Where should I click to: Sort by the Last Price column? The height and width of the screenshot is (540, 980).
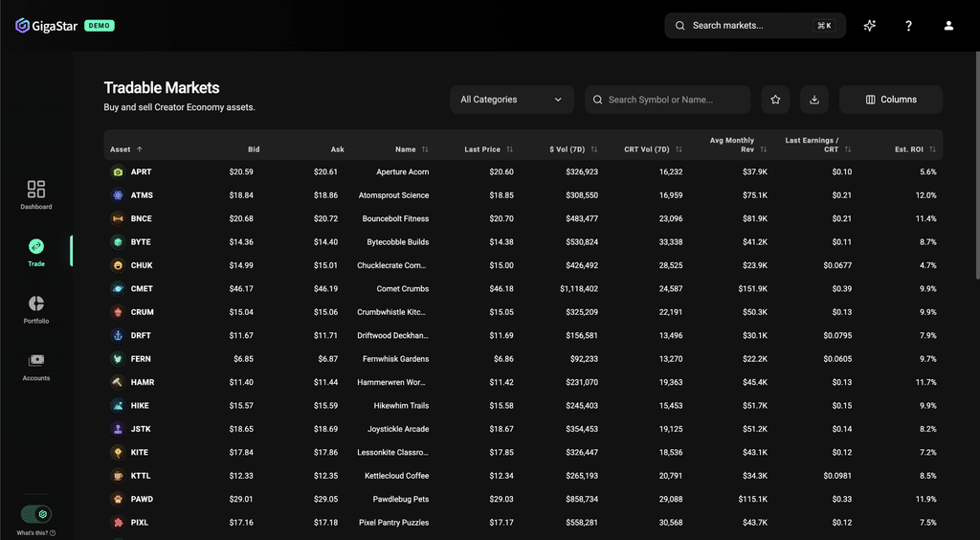click(x=489, y=149)
